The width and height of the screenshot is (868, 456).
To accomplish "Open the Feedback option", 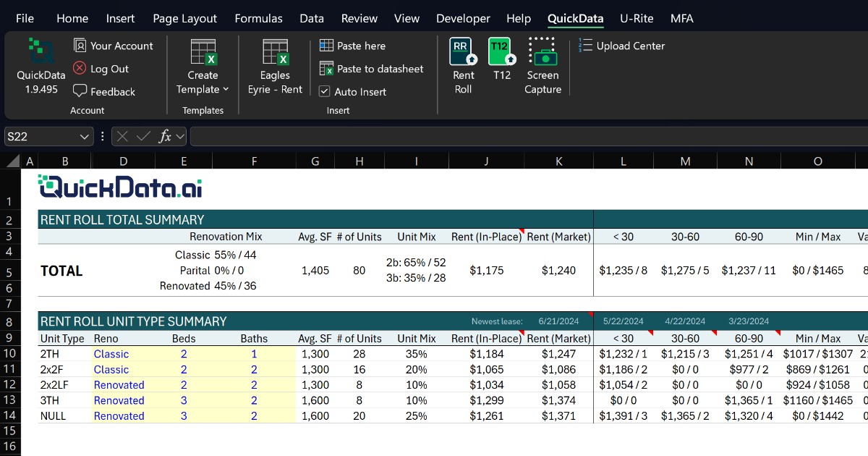I will pos(104,92).
